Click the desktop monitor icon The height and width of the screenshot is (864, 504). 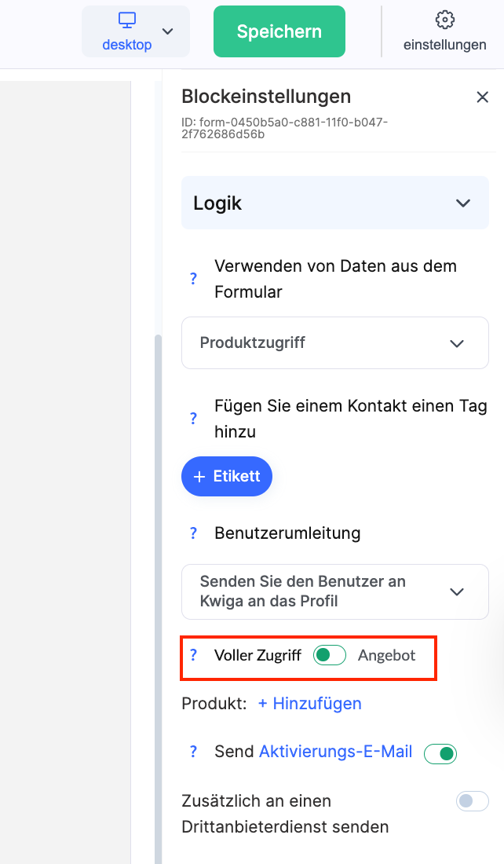coord(127,20)
